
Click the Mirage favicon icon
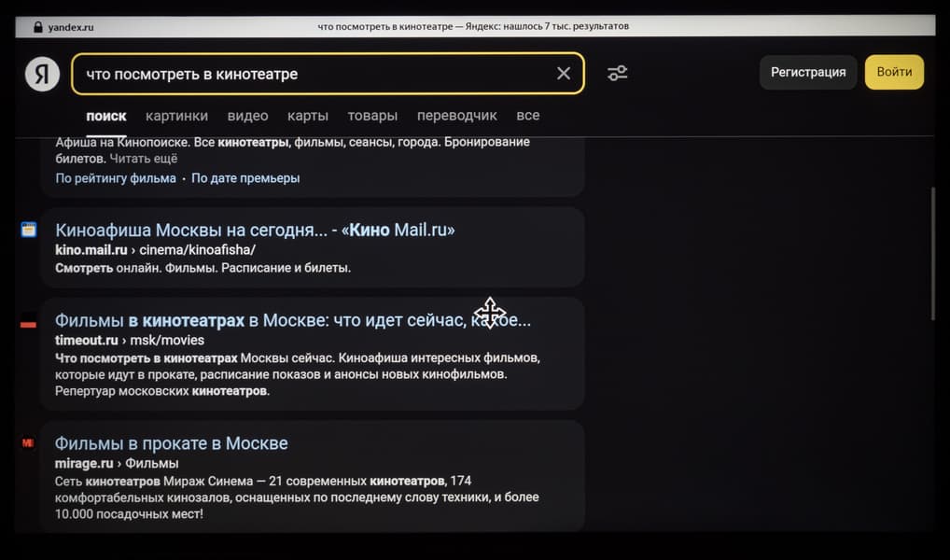pyautogui.click(x=28, y=443)
